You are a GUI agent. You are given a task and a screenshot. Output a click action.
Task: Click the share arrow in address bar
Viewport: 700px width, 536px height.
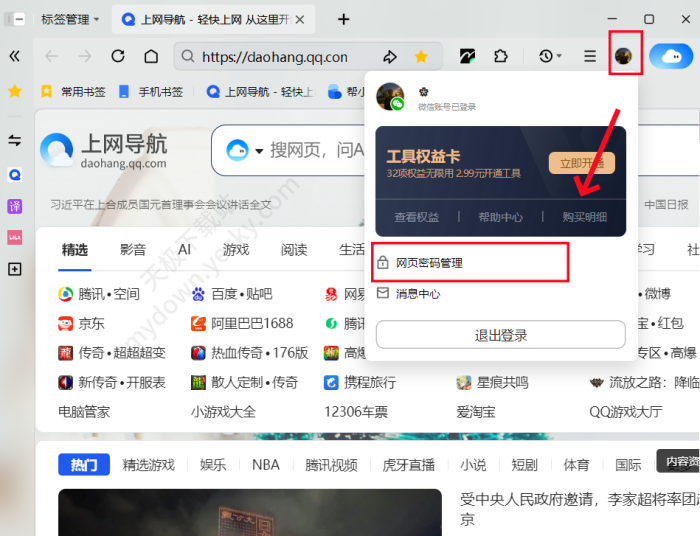coord(390,57)
